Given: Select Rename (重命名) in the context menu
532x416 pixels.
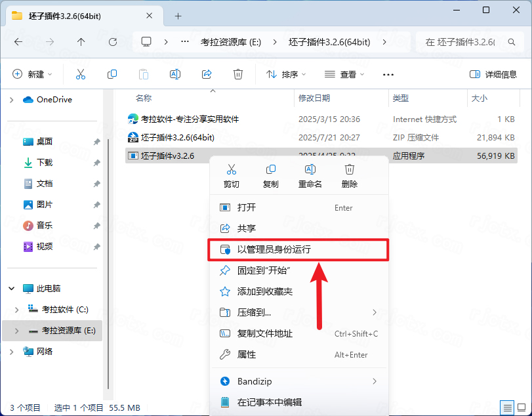Looking at the screenshot, I should point(310,176).
